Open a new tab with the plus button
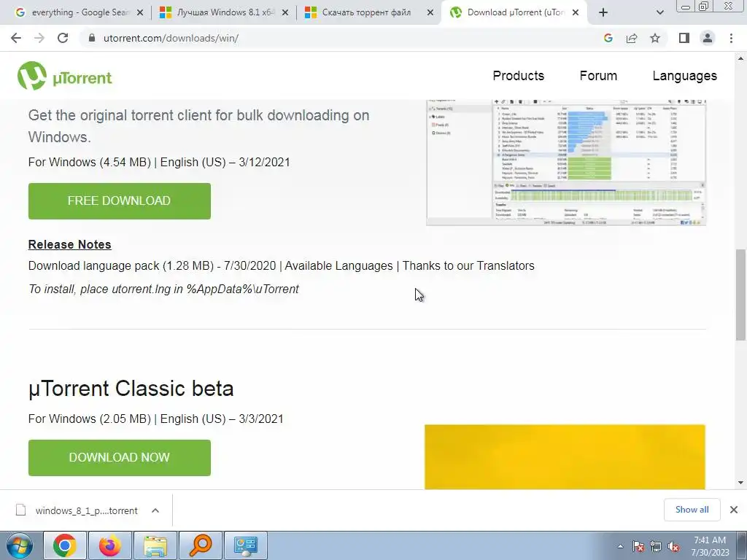 click(603, 12)
